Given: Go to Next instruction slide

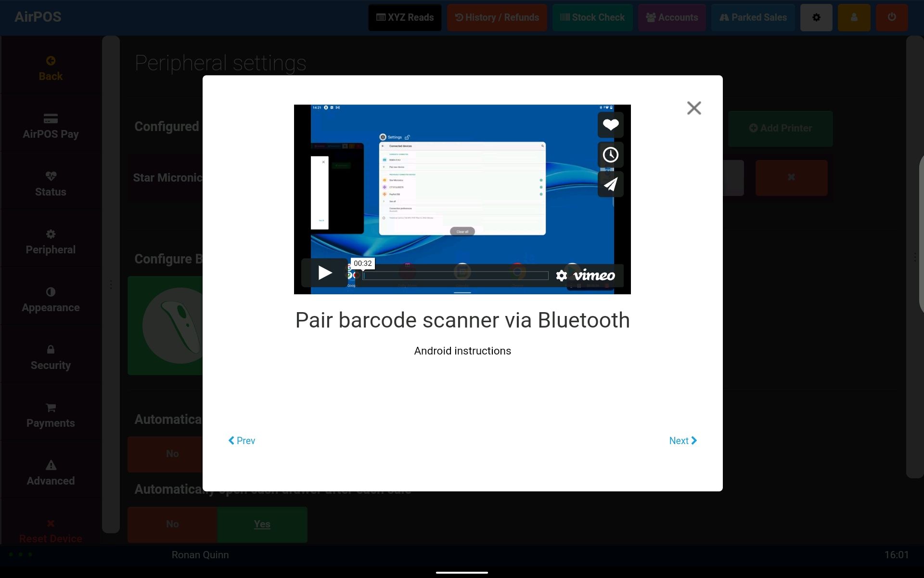Looking at the screenshot, I should click(682, 441).
